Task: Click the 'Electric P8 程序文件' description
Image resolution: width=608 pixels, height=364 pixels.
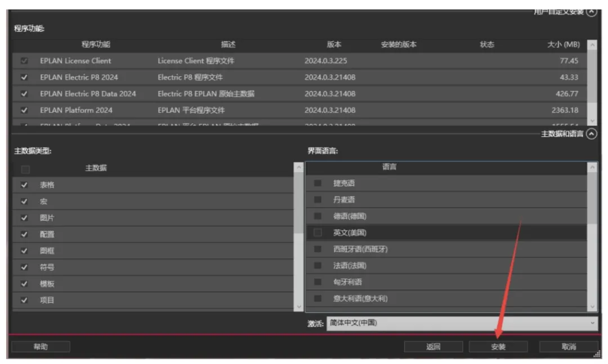Action: 190,77
